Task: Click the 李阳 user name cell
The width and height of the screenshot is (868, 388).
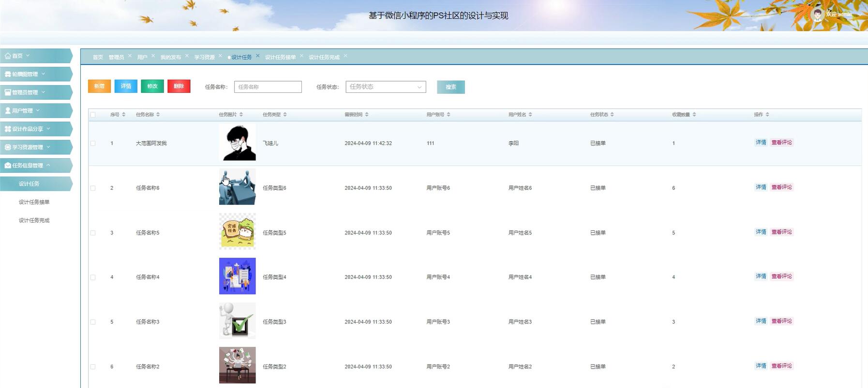Action: click(x=513, y=144)
